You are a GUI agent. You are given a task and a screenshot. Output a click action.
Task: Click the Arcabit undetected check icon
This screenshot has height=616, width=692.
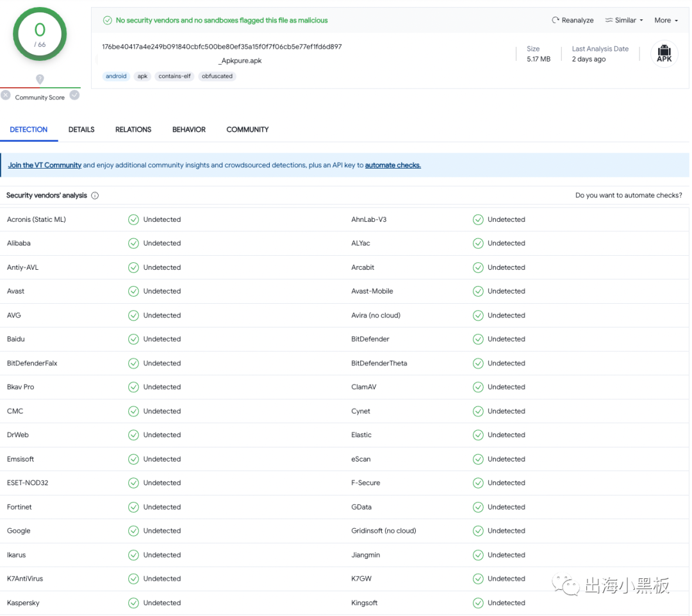pyautogui.click(x=478, y=267)
